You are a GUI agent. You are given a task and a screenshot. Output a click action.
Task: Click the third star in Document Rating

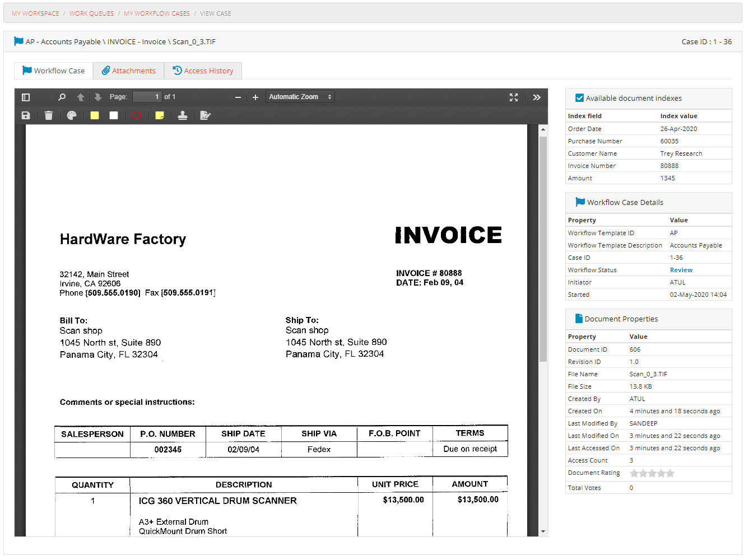click(x=652, y=473)
